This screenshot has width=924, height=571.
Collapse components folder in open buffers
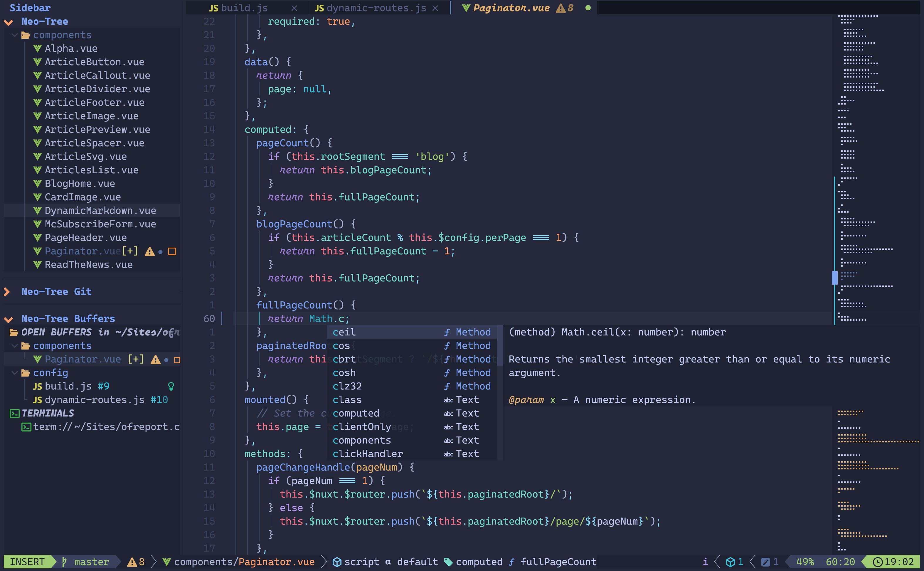point(15,346)
